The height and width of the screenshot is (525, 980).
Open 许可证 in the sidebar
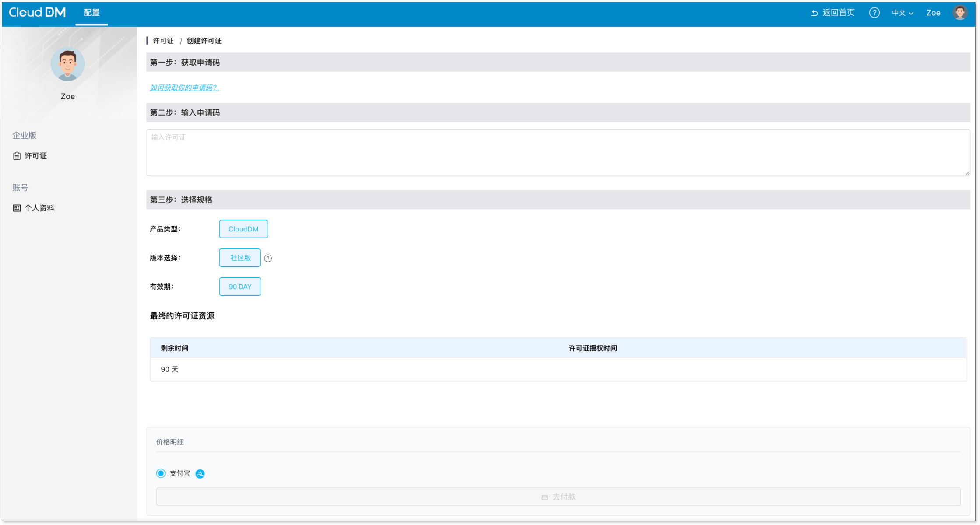[x=35, y=156]
